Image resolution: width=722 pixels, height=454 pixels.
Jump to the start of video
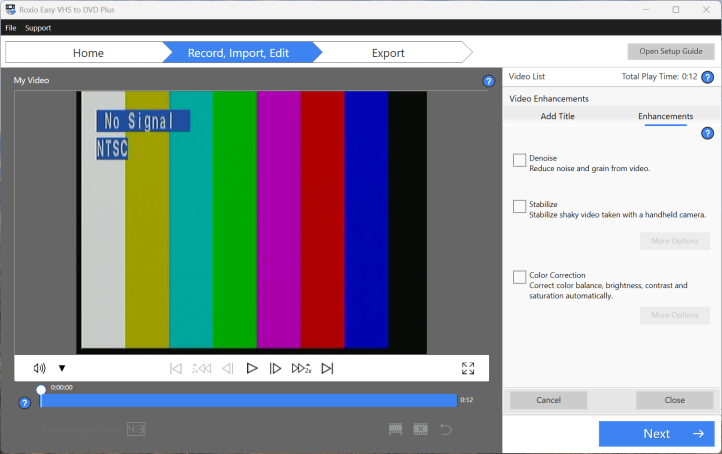[x=176, y=368]
